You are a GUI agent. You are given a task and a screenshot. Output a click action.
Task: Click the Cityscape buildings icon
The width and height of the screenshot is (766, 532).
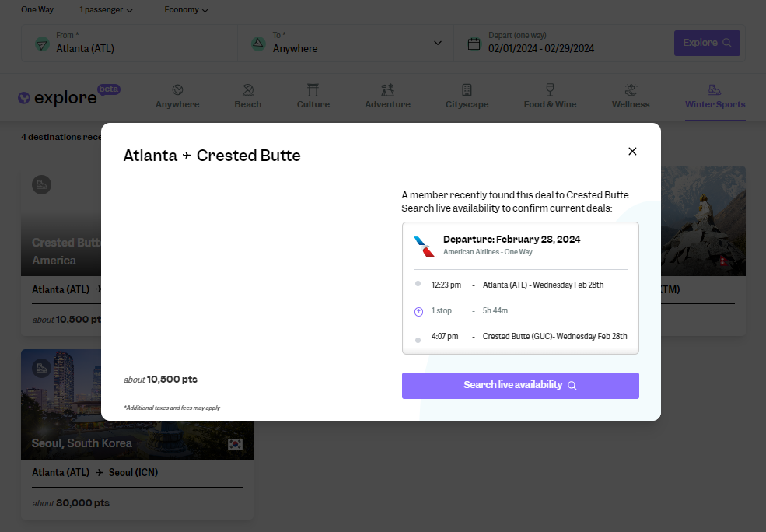click(467, 89)
